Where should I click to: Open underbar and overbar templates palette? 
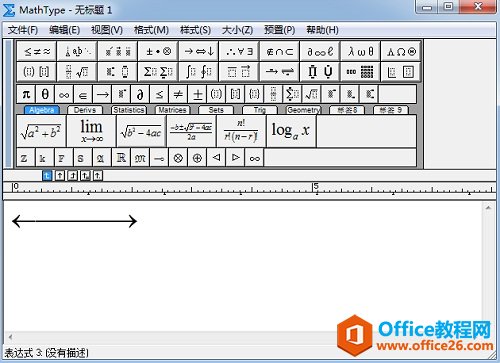pos(239,72)
